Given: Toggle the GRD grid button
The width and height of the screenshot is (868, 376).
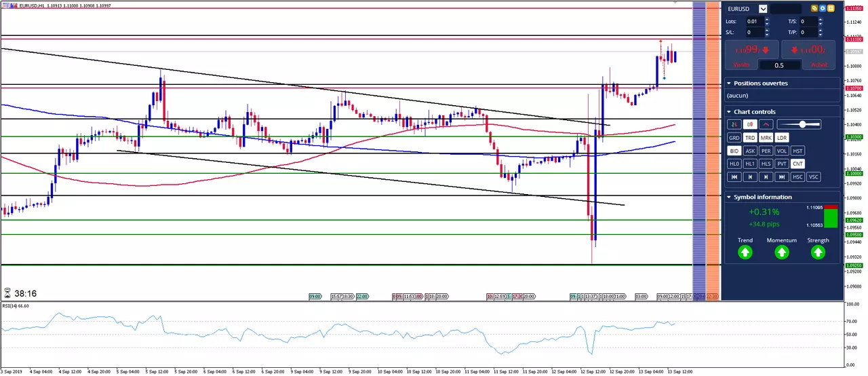Looking at the screenshot, I should 734,138.
